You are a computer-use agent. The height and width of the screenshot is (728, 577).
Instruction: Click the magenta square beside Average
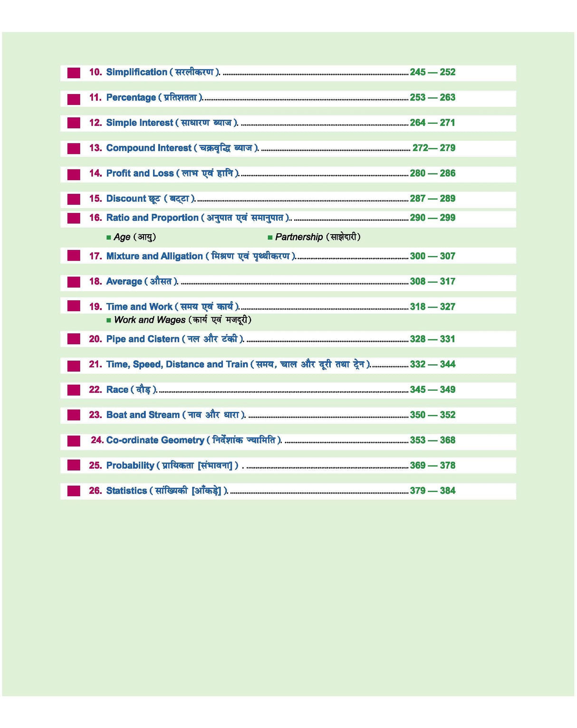[74, 282]
